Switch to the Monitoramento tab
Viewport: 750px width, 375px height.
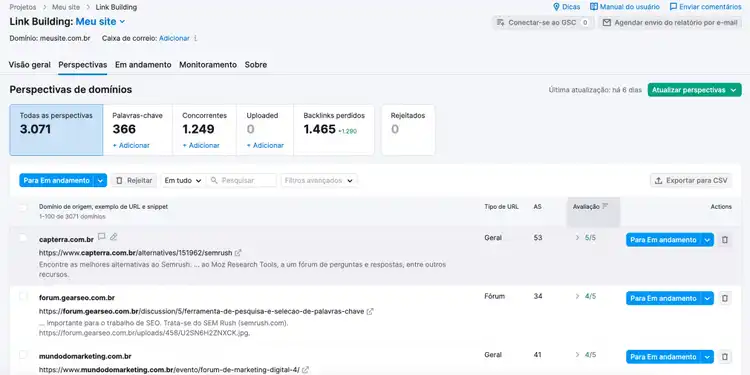[208, 65]
